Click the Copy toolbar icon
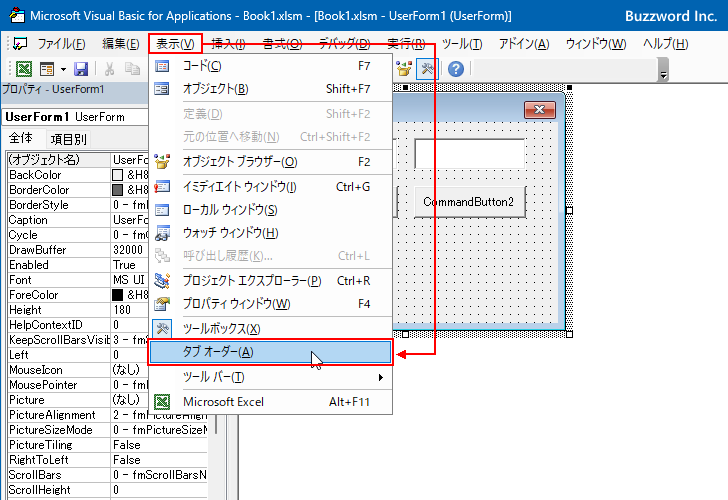 click(132, 69)
